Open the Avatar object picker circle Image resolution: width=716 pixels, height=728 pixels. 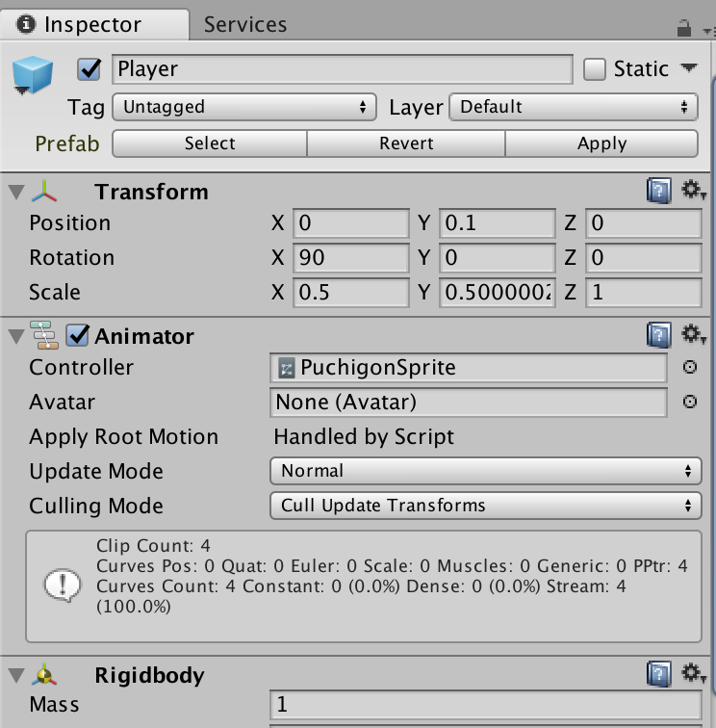click(x=690, y=402)
